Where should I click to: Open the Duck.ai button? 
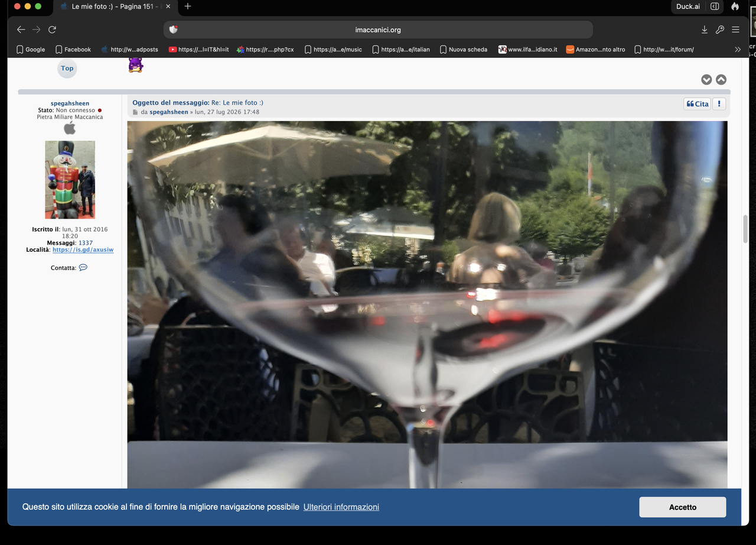tap(689, 7)
